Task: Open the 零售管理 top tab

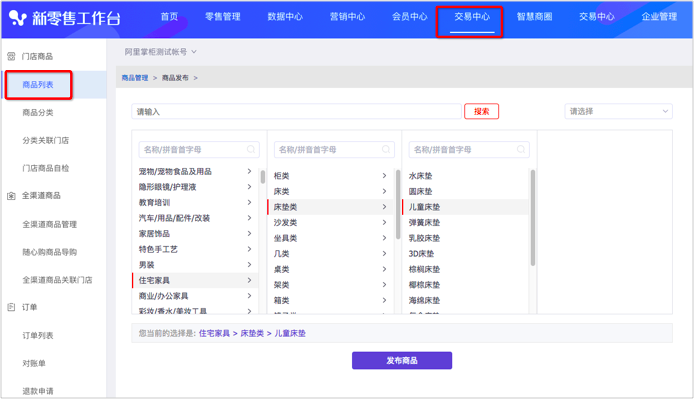Action: (223, 17)
